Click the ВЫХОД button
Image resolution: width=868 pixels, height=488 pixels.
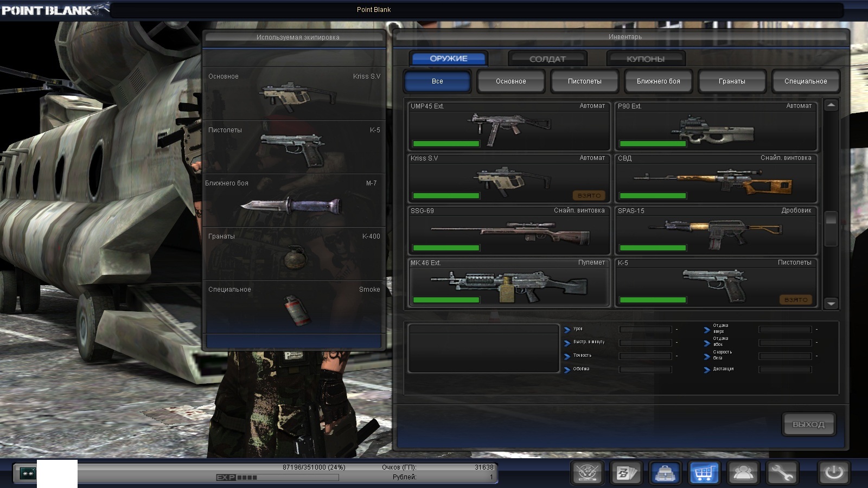coord(808,424)
